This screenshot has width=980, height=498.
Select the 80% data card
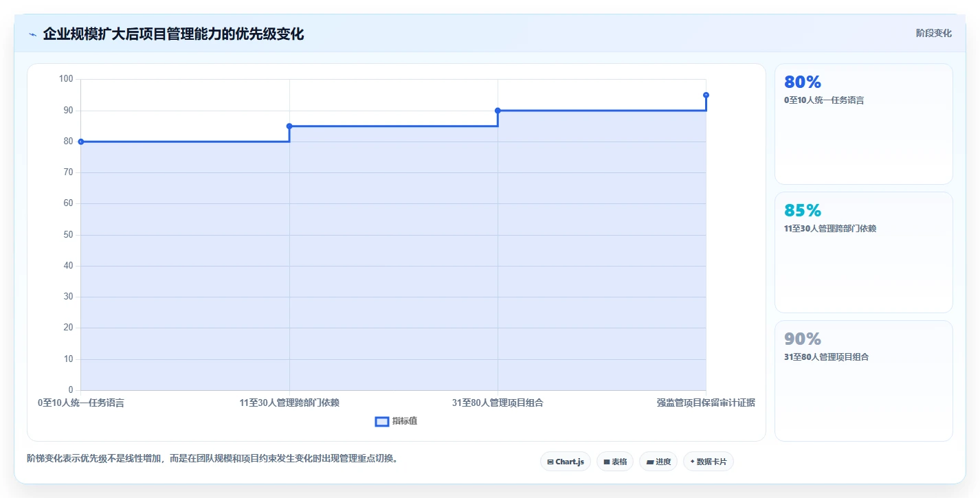(x=864, y=124)
